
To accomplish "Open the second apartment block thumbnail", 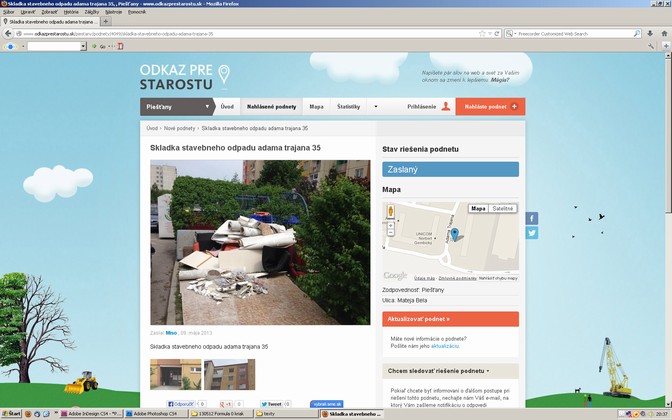I will [x=229, y=374].
